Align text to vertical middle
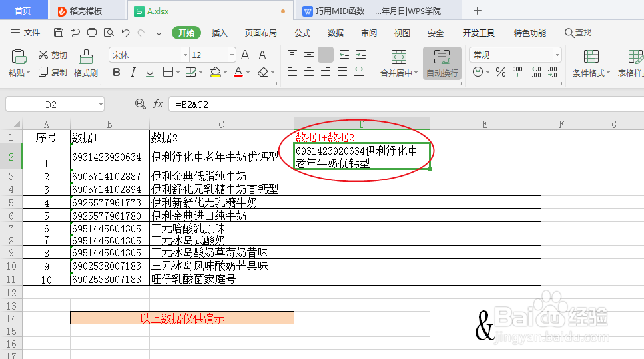This screenshot has height=359, width=644. point(309,54)
